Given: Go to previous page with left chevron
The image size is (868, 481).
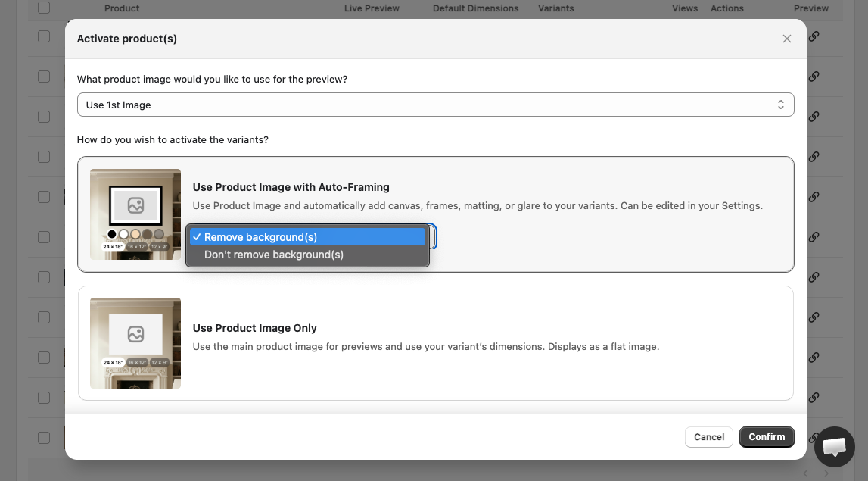Looking at the screenshot, I should [x=806, y=473].
